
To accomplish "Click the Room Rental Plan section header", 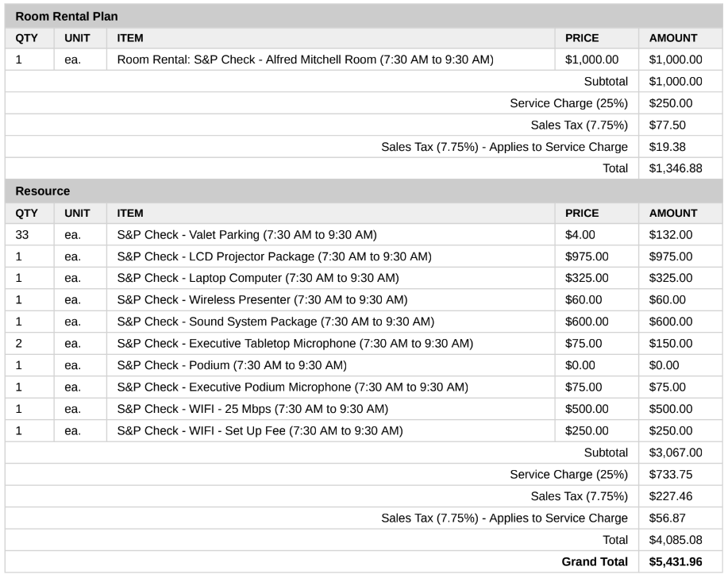I will 62,16.
